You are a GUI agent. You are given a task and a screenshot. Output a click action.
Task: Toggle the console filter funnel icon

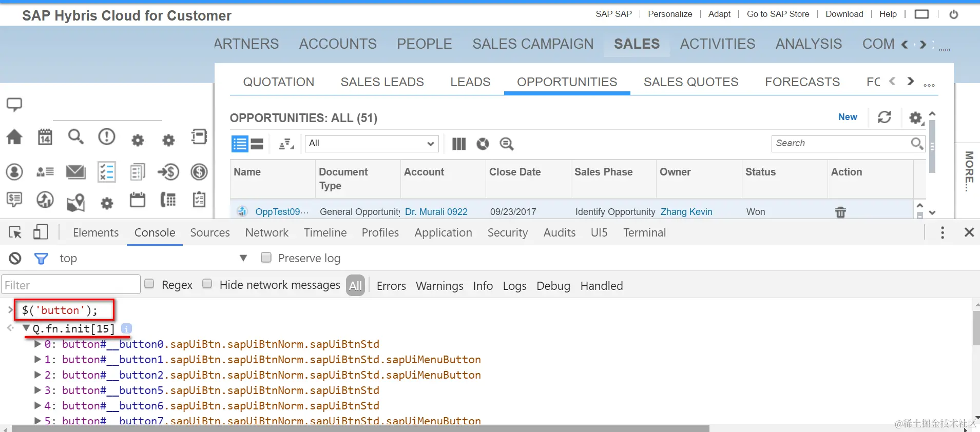(x=41, y=258)
